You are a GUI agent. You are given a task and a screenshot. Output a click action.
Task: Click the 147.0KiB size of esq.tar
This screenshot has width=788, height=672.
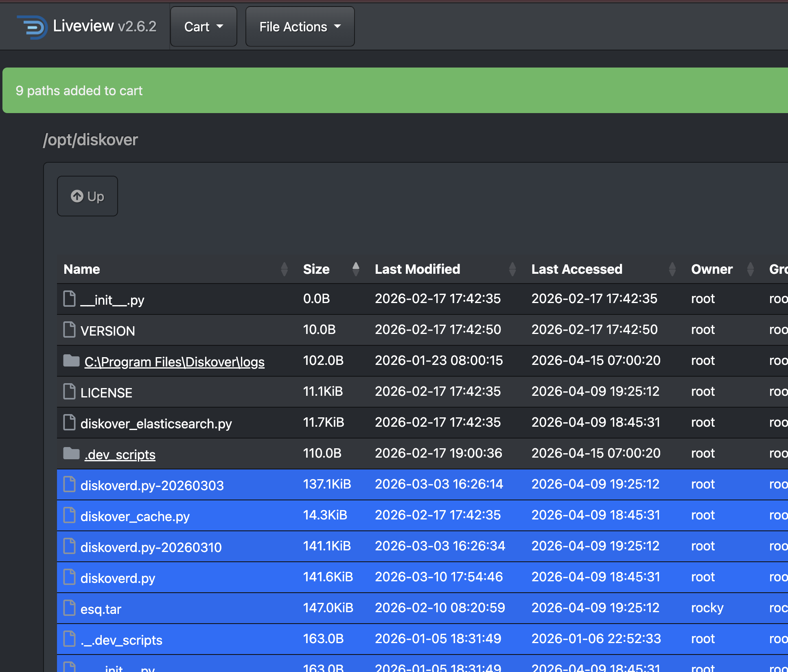pyautogui.click(x=328, y=608)
